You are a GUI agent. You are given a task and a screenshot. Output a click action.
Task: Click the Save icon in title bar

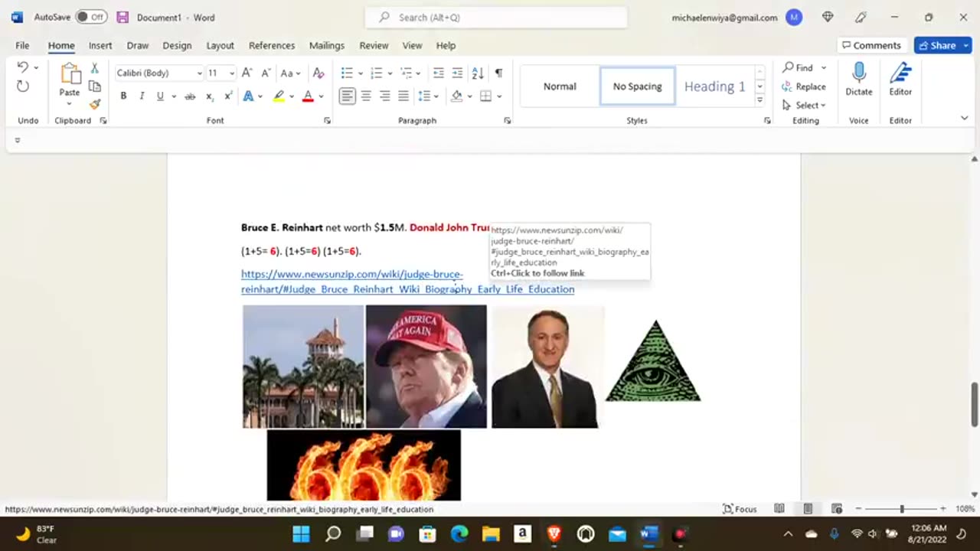coord(122,17)
